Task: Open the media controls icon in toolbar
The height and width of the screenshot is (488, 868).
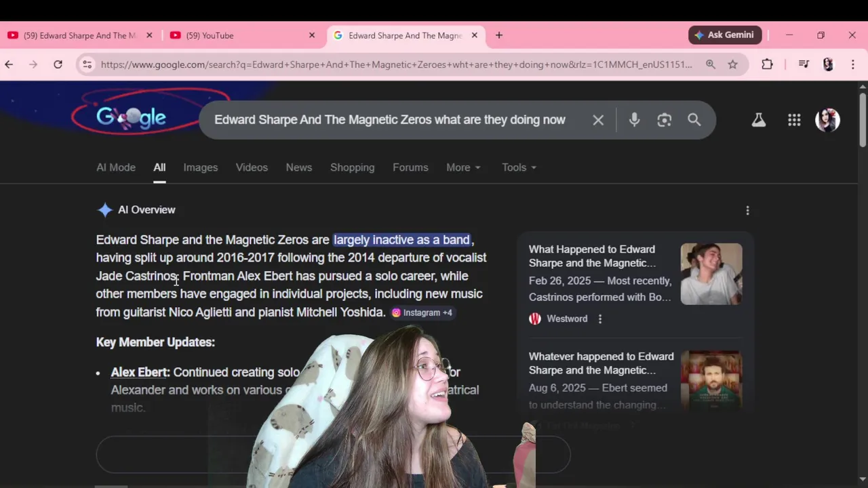Action: (804, 64)
